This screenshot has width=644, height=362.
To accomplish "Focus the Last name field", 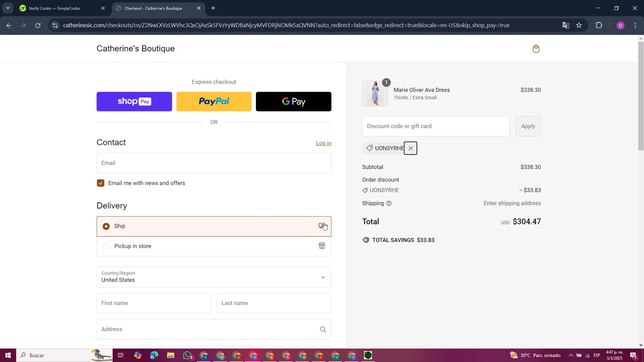I will point(274,303).
